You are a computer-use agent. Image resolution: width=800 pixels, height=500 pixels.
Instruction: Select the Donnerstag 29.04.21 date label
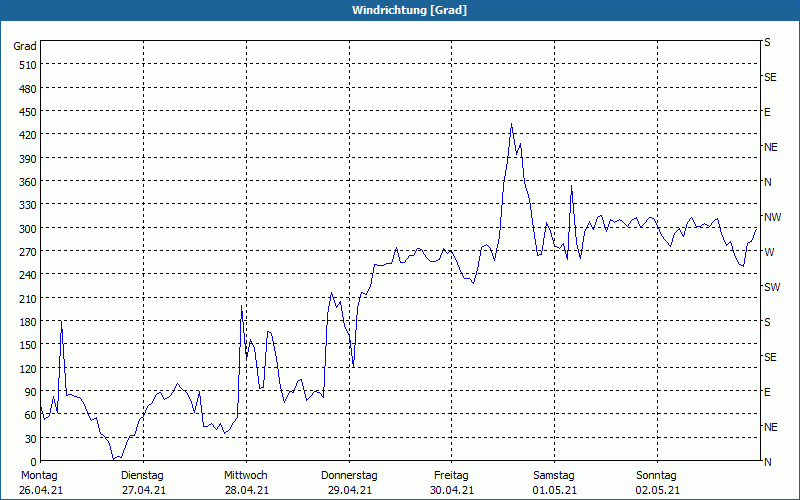tap(349, 482)
